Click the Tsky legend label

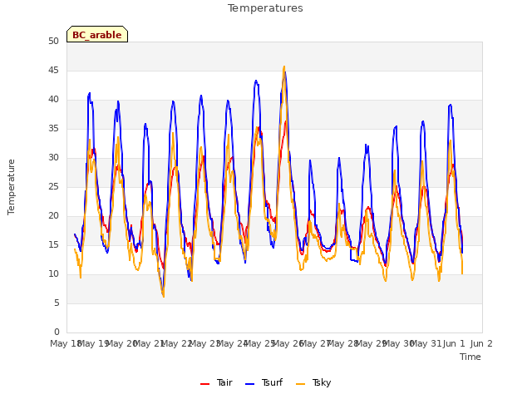322,382
